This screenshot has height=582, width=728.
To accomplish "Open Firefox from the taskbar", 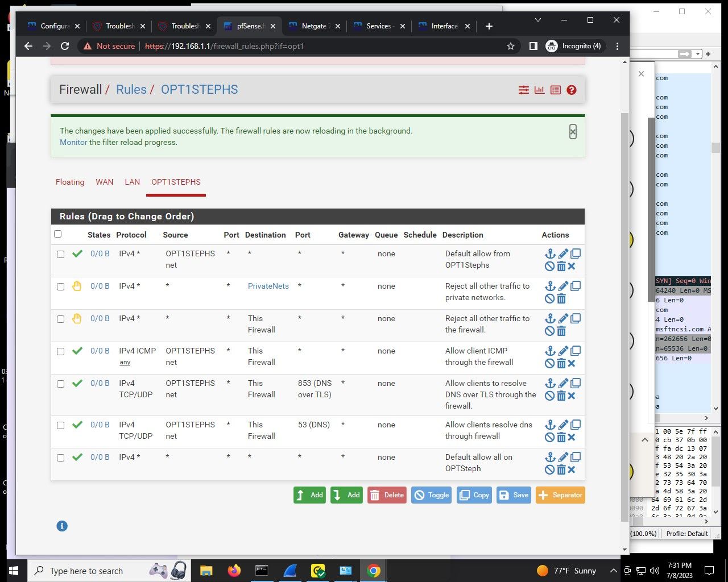I will click(x=234, y=571).
